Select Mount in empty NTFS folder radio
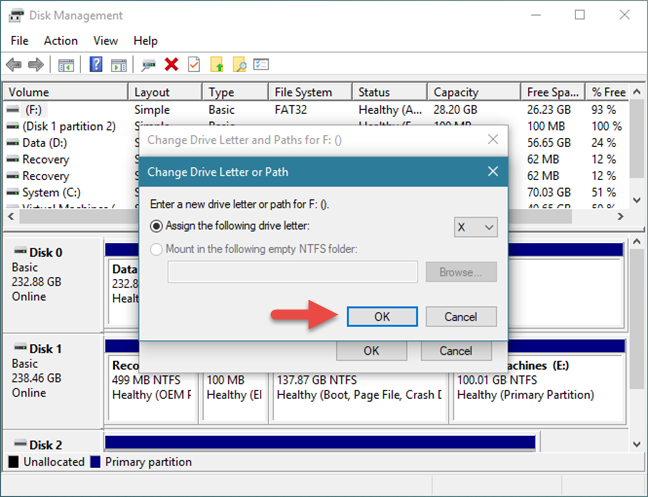 [156, 249]
